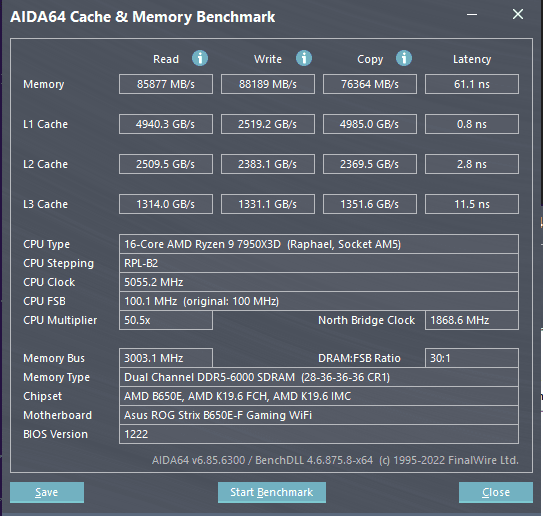Click the BIOS Version label

tap(55, 434)
